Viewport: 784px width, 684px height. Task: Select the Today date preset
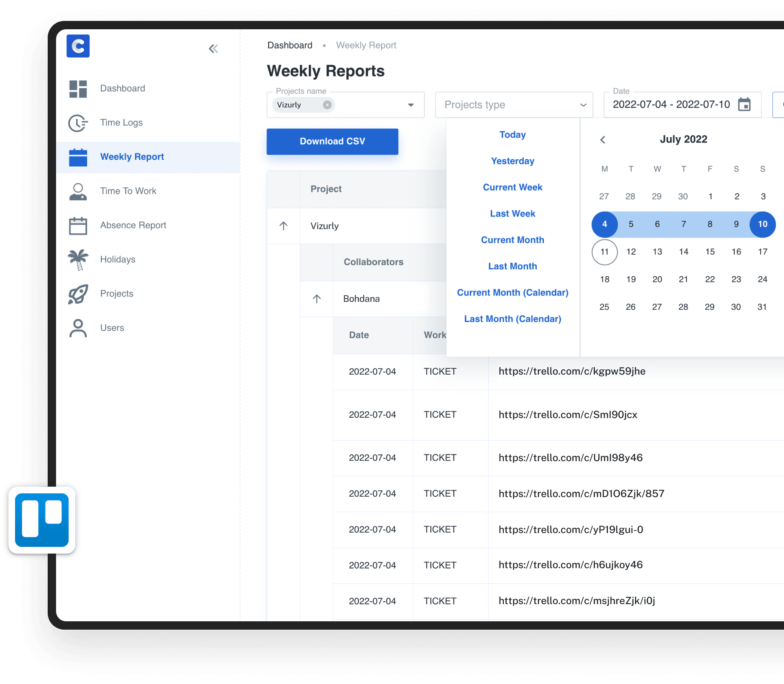(x=512, y=135)
